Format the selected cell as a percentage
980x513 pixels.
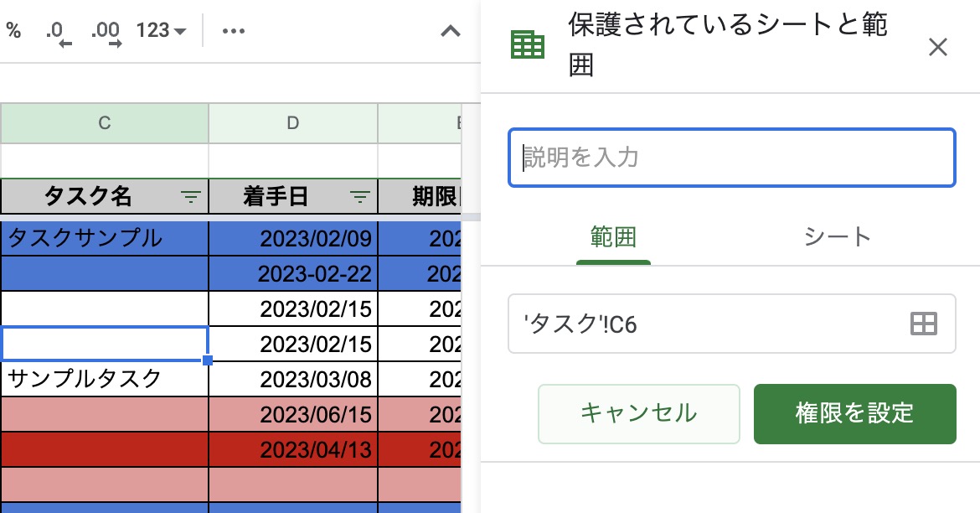[x=15, y=30]
